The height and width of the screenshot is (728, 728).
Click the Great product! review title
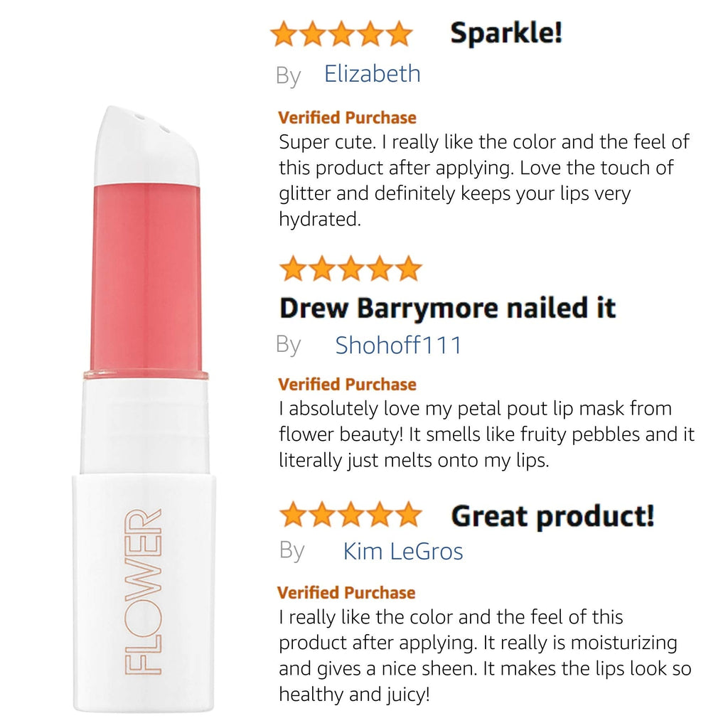552,516
